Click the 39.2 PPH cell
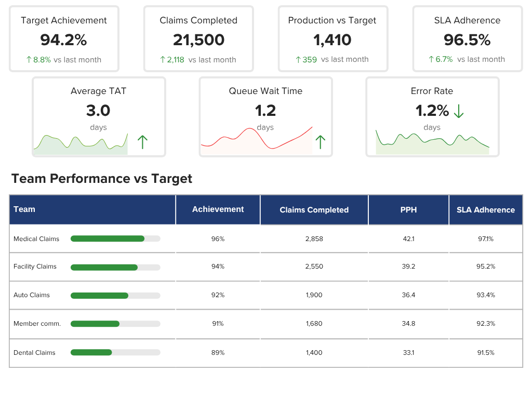The width and height of the screenshot is (532, 399). [408, 267]
